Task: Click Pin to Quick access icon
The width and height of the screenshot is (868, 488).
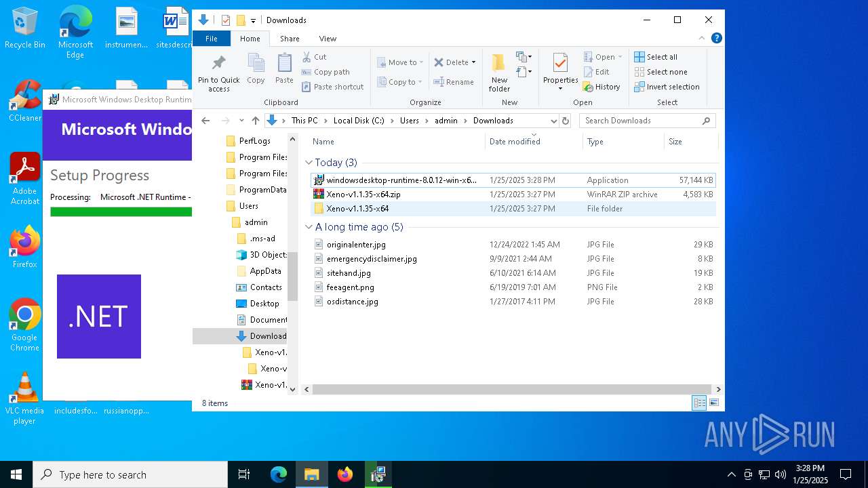Action: (218, 64)
